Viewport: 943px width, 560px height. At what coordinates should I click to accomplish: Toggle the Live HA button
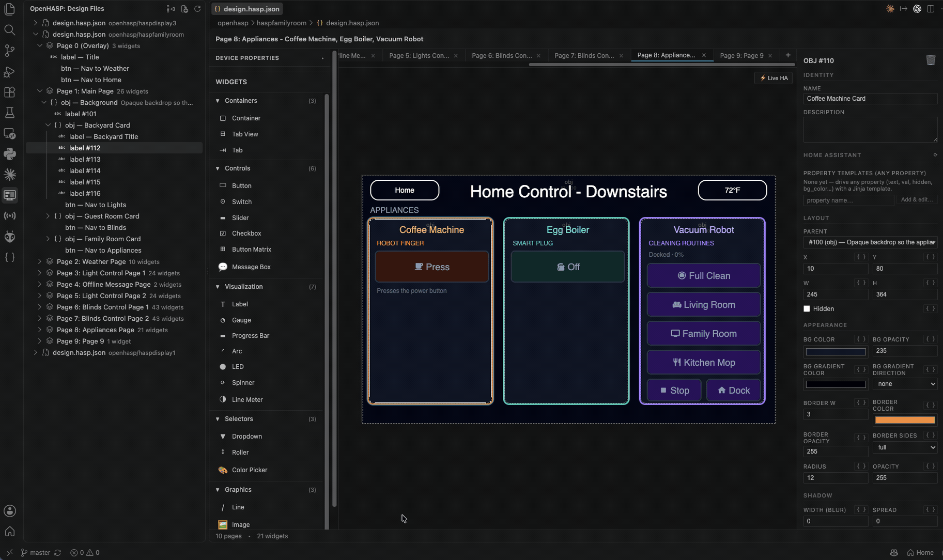point(774,78)
